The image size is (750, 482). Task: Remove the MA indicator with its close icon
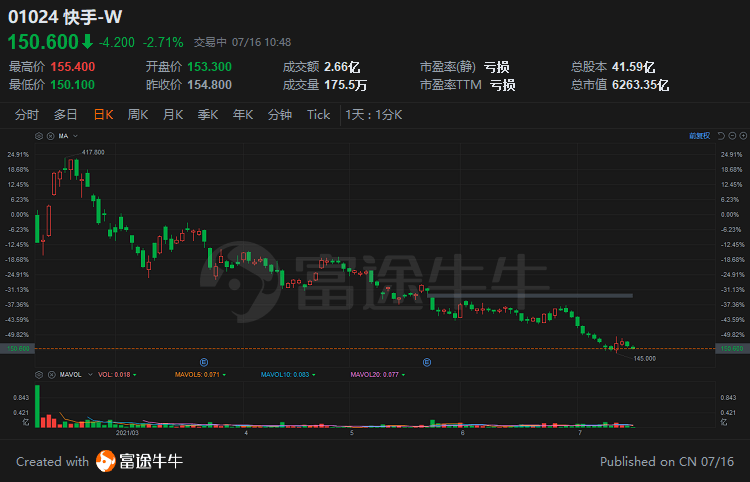tap(50, 136)
